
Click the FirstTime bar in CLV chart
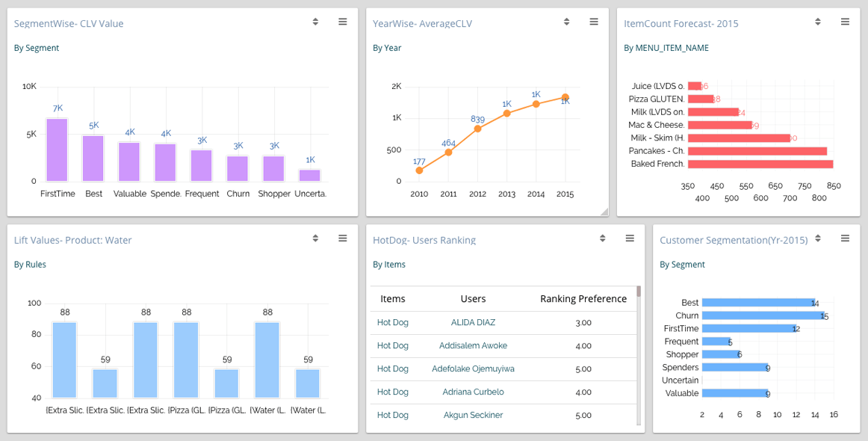point(57,150)
